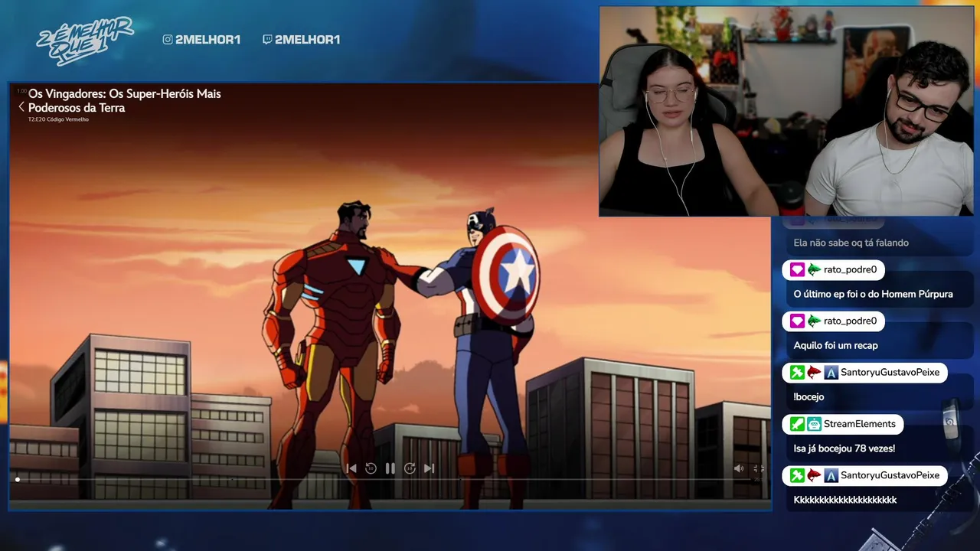Open the Twitch 2MELHOR1 handle

307,40
